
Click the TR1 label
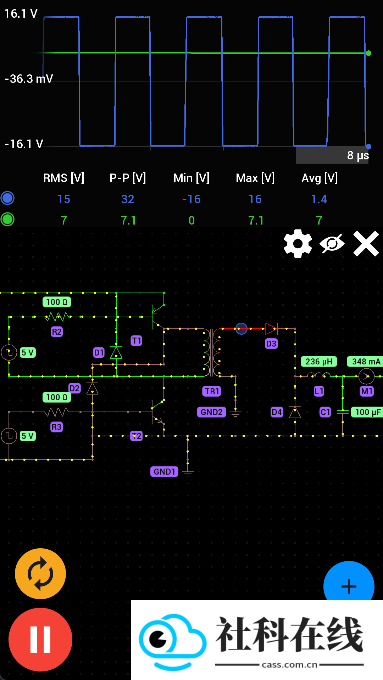212,391
